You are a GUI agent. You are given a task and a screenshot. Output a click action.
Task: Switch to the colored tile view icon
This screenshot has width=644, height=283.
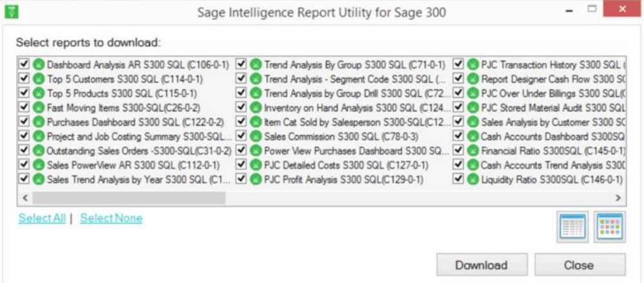pyautogui.click(x=610, y=227)
